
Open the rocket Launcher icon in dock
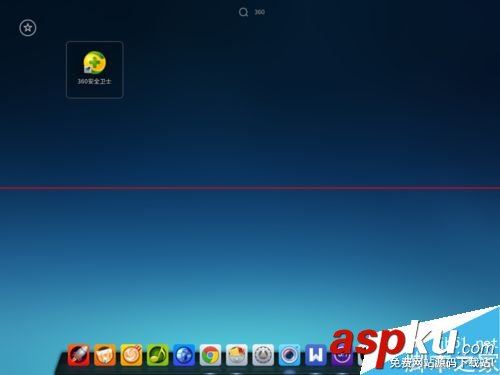point(78,355)
